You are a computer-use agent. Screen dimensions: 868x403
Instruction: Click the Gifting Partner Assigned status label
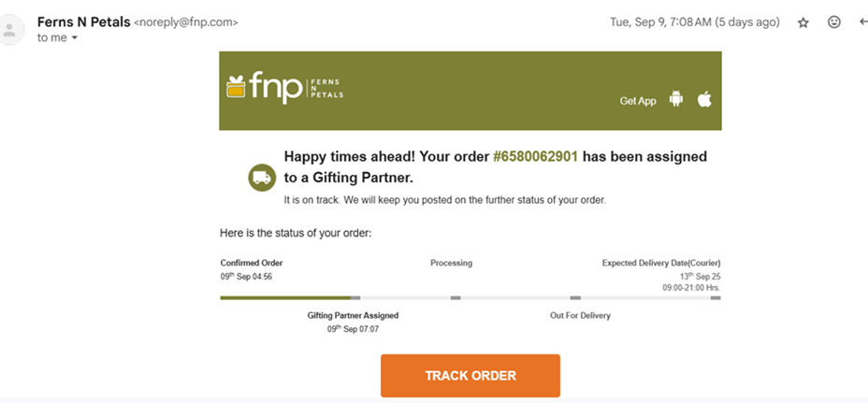(x=353, y=315)
